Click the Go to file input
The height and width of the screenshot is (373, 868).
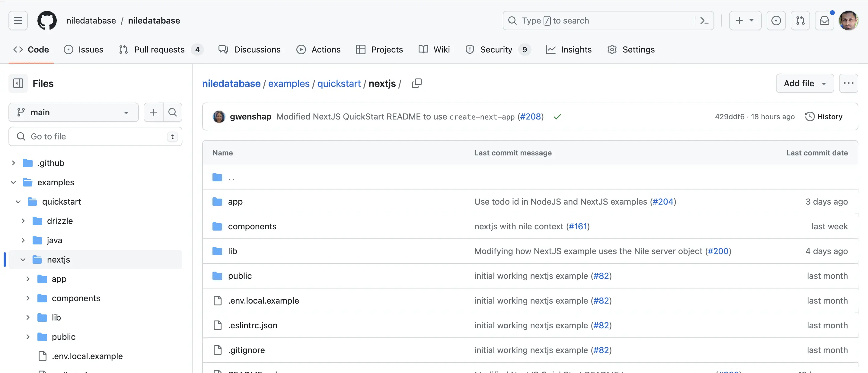click(x=95, y=136)
